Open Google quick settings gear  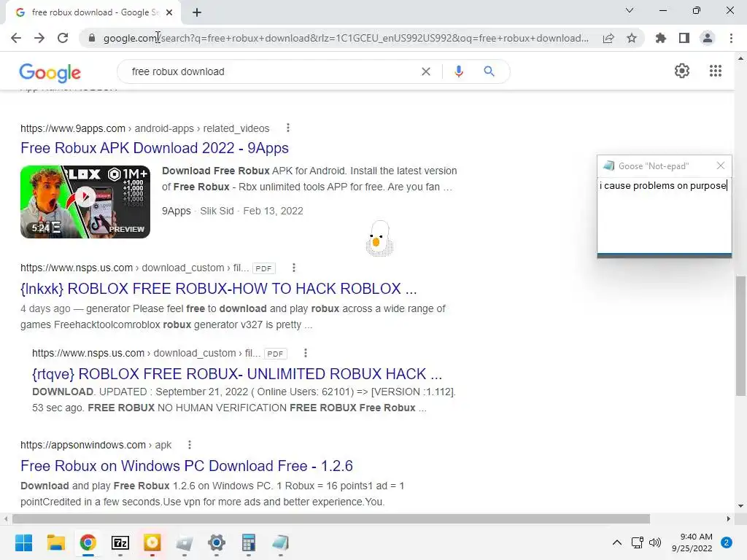[682, 71]
